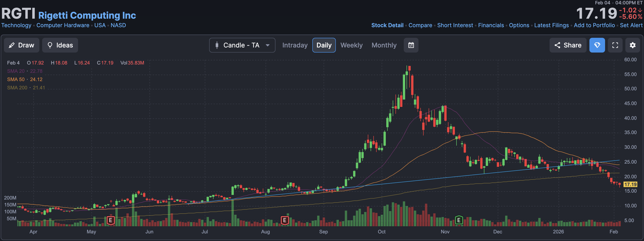Open the Short Interest link
Image resolution: width=644 pixels, height=241 pixels.
455,25
